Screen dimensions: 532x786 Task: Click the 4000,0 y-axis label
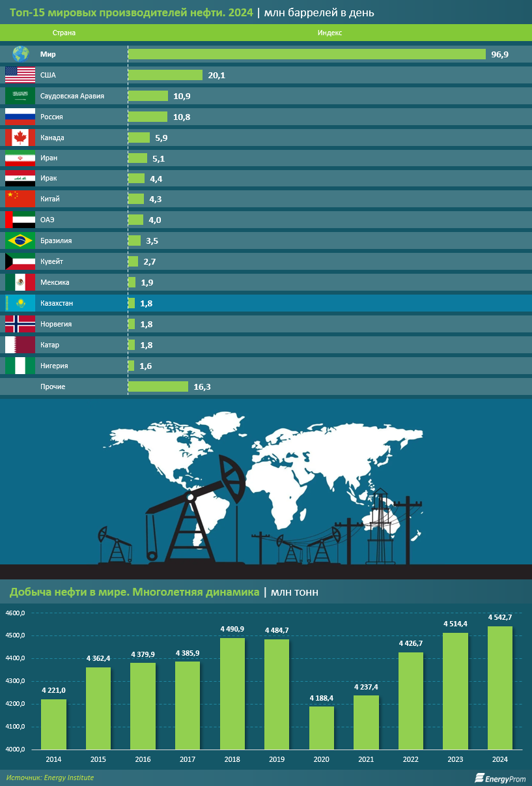point(15,750)
